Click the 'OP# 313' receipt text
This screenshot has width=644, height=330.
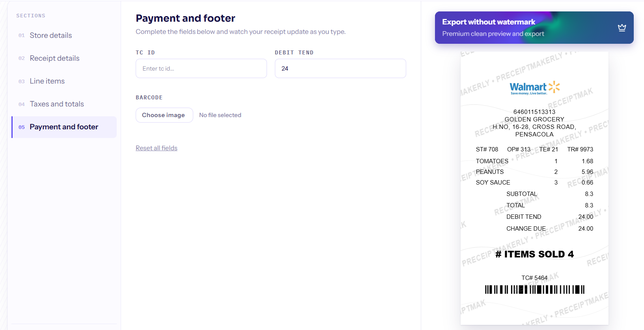click(x=519, y=149)
